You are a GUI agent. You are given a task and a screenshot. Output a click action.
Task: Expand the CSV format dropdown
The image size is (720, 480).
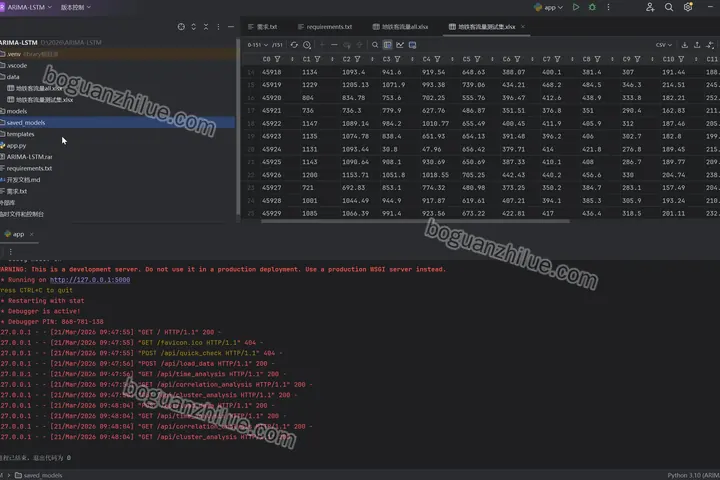[x=664, y=45]
